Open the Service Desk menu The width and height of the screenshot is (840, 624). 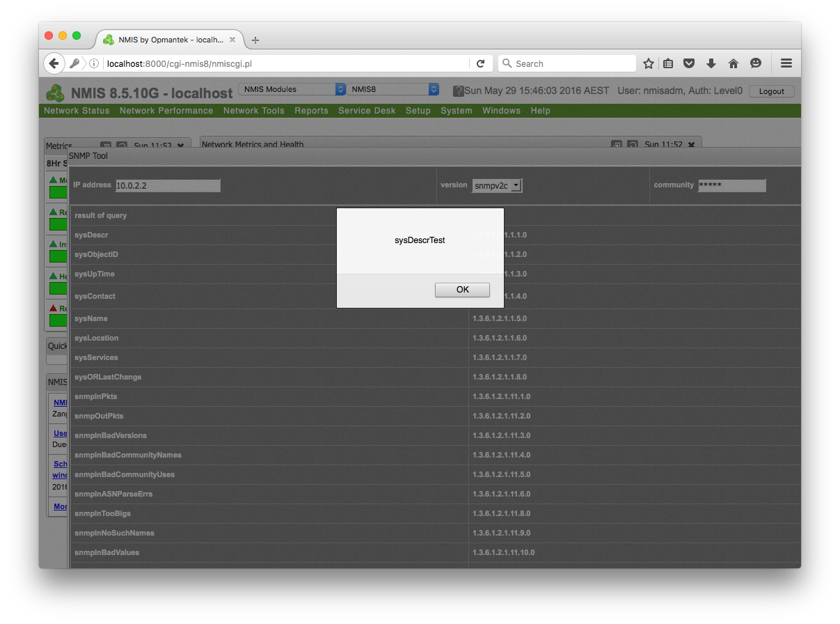point(367,111)
